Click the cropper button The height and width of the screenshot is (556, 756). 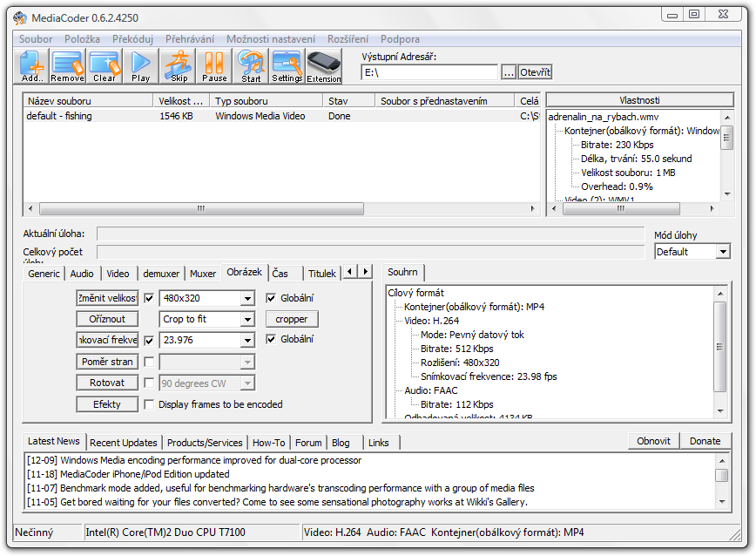292,319
